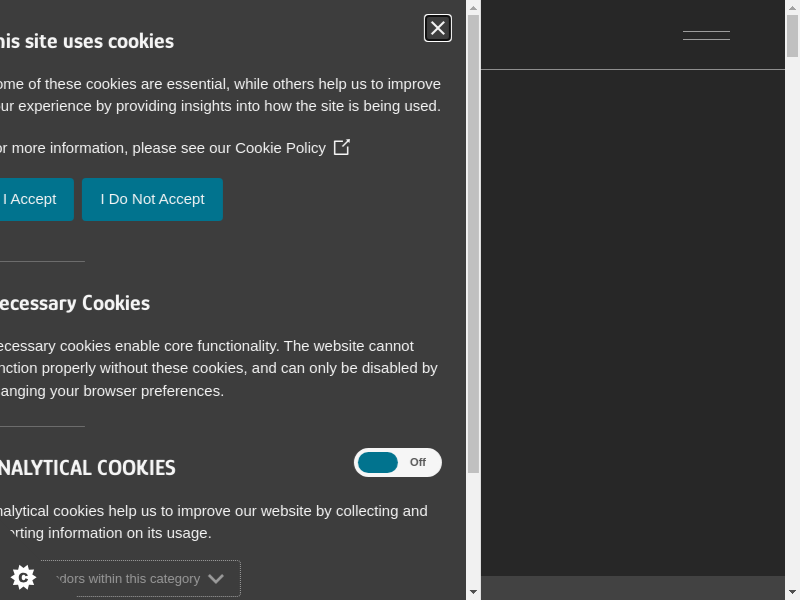Viewport: 800px width, 600px height.
Task: Click the page scrollbar up arrow
Action: pos(792,7)
